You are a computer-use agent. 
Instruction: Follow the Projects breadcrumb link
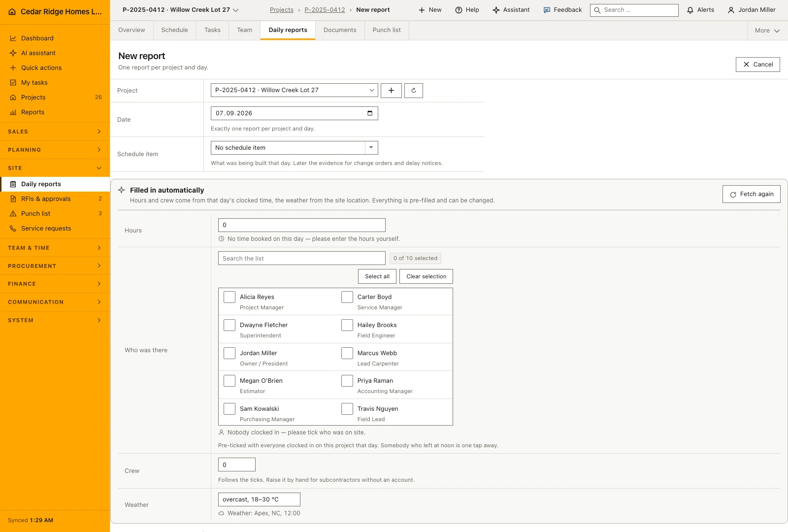point(282,10)
